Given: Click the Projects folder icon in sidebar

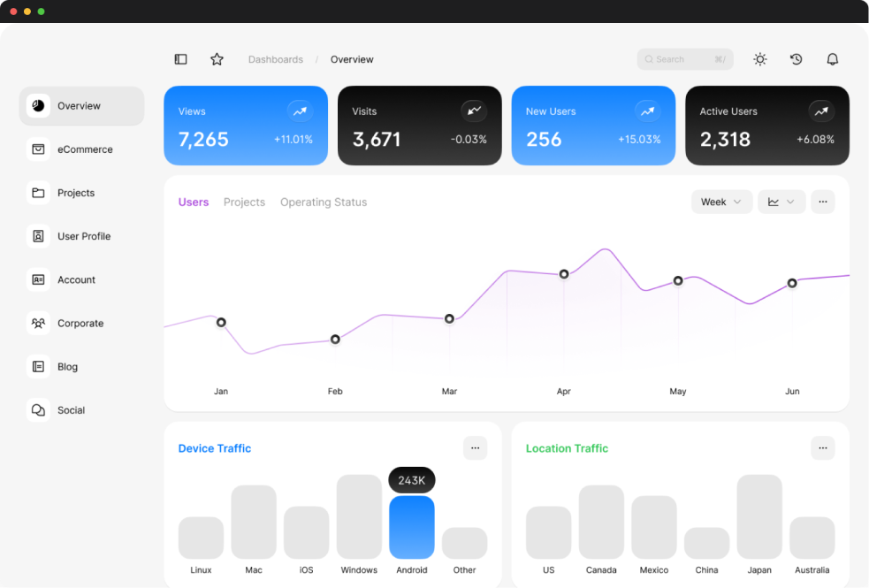Looking at the screenshot, I should [x=38, y=193].
